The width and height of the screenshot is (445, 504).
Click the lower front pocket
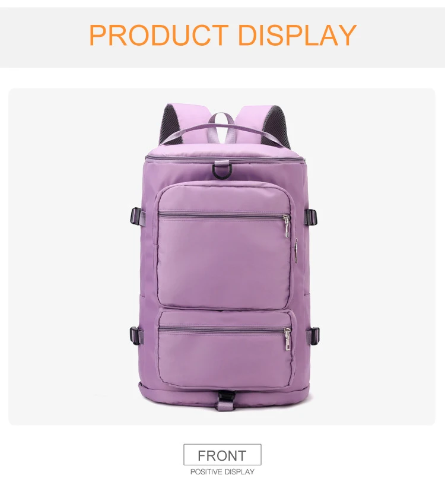click(x=227, y=348)
